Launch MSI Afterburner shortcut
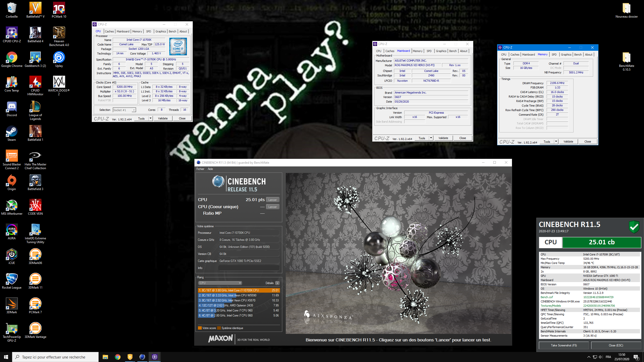The height and width of the screenshot is (362, 644). pos(12,207)
